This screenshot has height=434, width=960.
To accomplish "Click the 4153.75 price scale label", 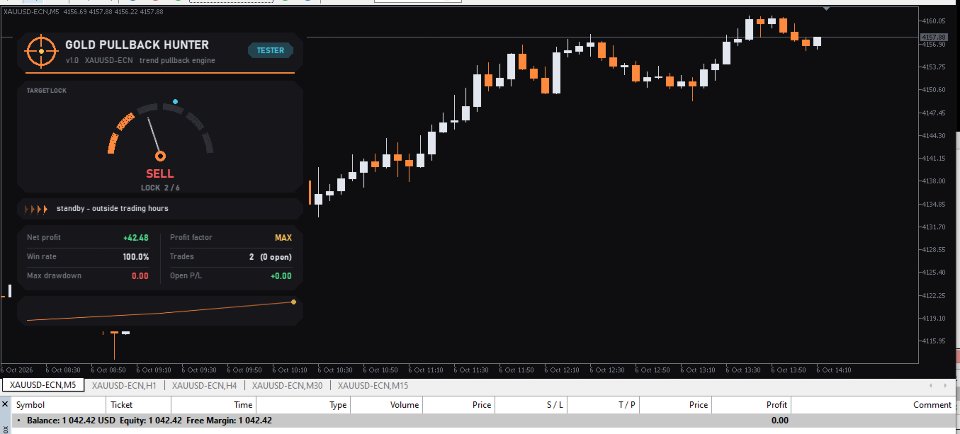I will [x=933, y=67].
